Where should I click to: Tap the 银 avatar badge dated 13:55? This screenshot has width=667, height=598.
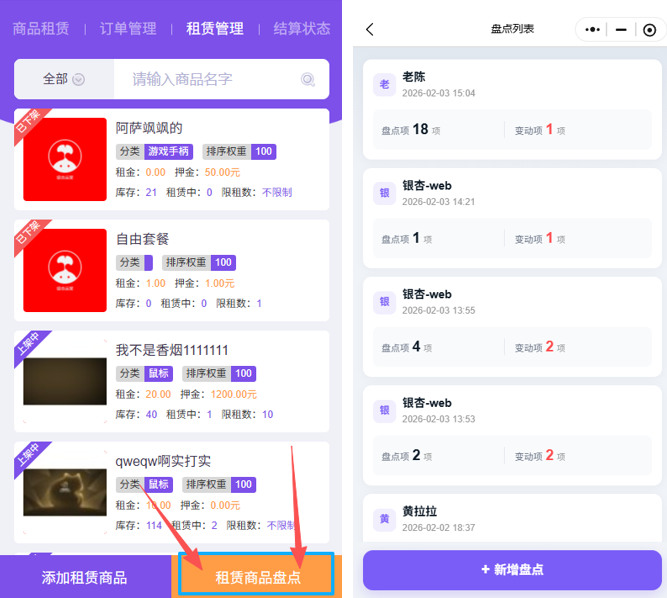point(384,302)
